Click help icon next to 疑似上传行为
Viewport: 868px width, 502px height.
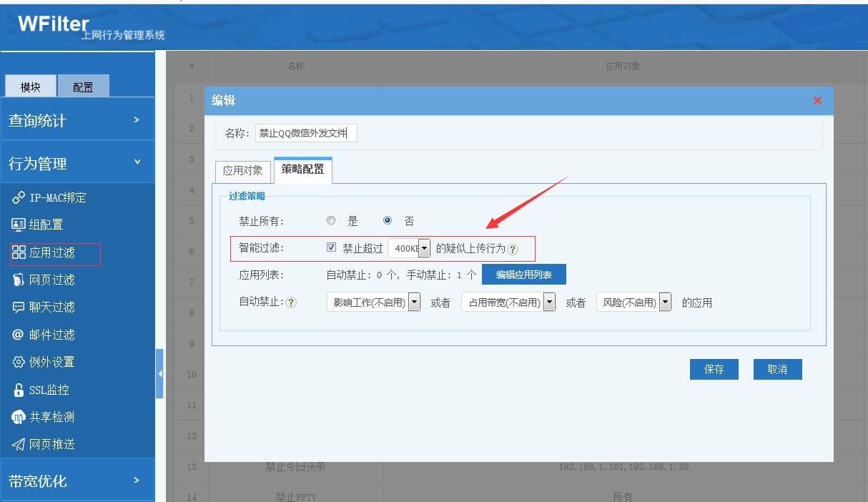[x=513, y=250]
